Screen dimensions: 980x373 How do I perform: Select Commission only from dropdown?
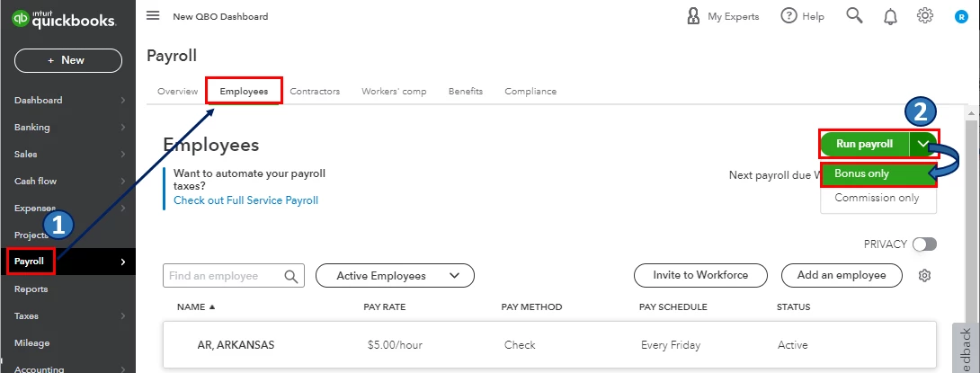(878, 198)
